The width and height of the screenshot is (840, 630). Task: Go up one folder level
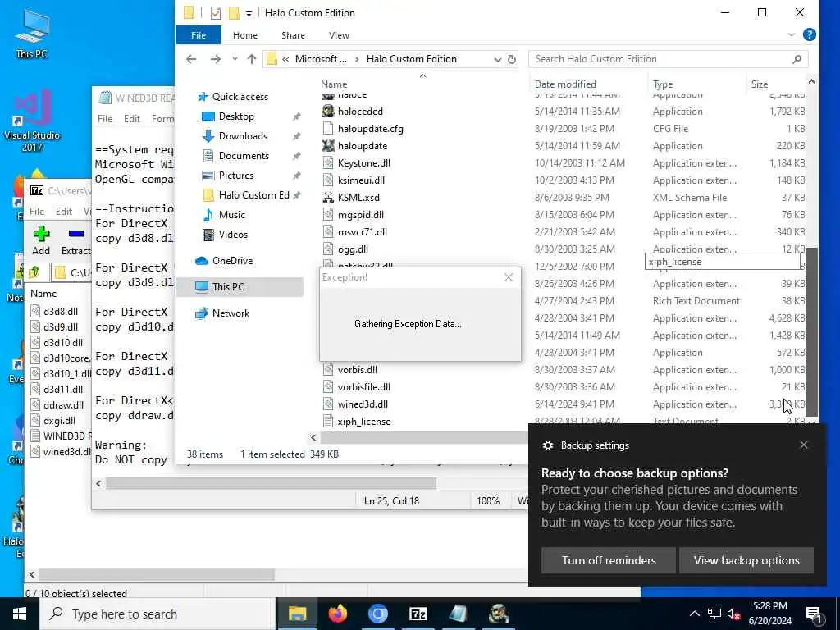coord(252,59)
